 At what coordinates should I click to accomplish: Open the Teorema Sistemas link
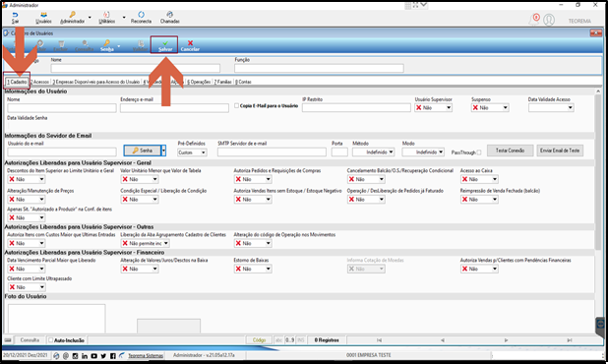[x=146, y=355]
